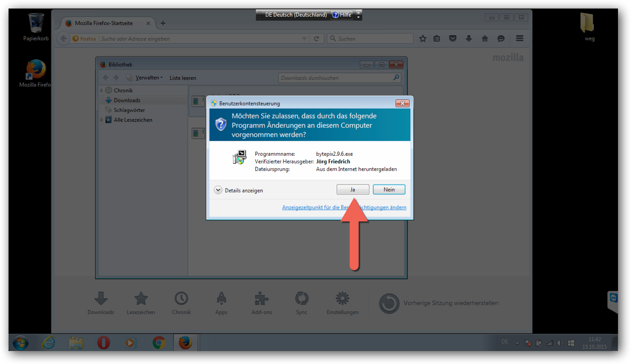Image resolution: width=631 pixels, height=364 pixels.
Task: Click the Bibliothek forward arrow
Action: (116, 78)
